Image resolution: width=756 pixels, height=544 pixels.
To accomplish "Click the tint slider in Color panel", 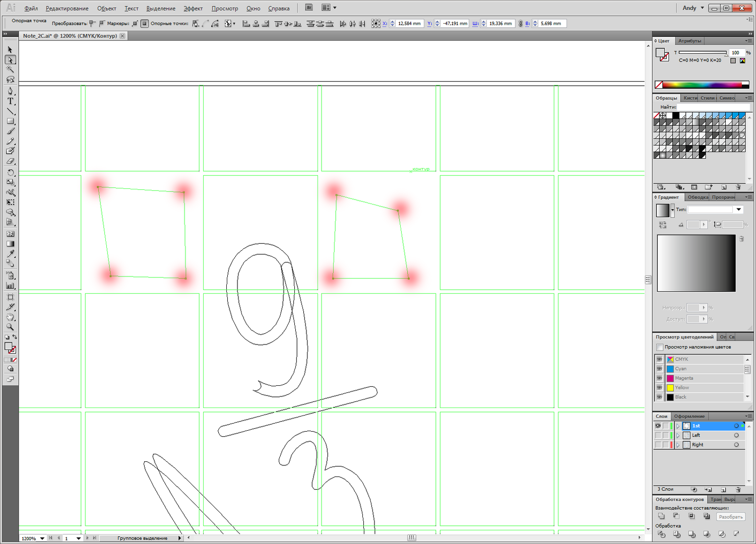I will [x=703, y=52].
